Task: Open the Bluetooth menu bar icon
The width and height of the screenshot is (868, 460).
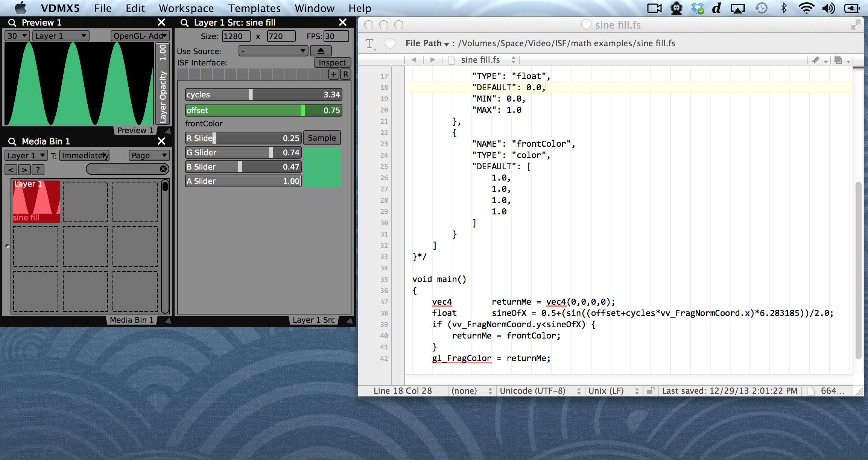Action: (784, 8)
